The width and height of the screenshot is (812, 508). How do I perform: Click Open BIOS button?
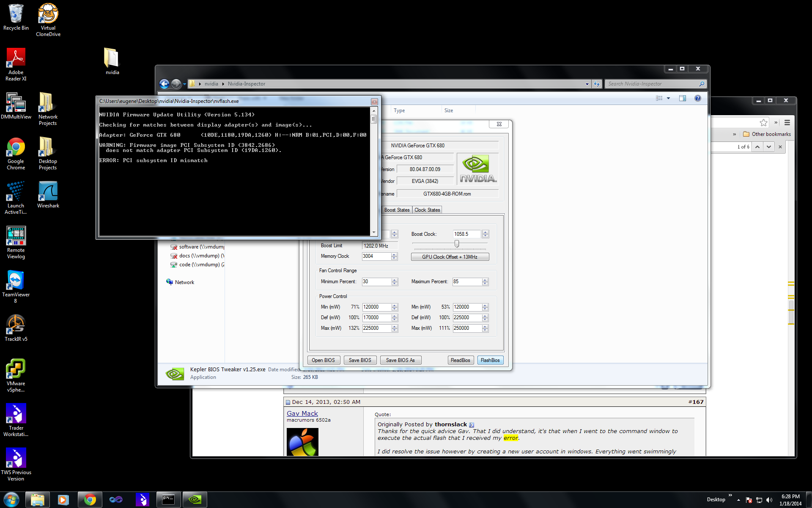[x=323, y=360]
